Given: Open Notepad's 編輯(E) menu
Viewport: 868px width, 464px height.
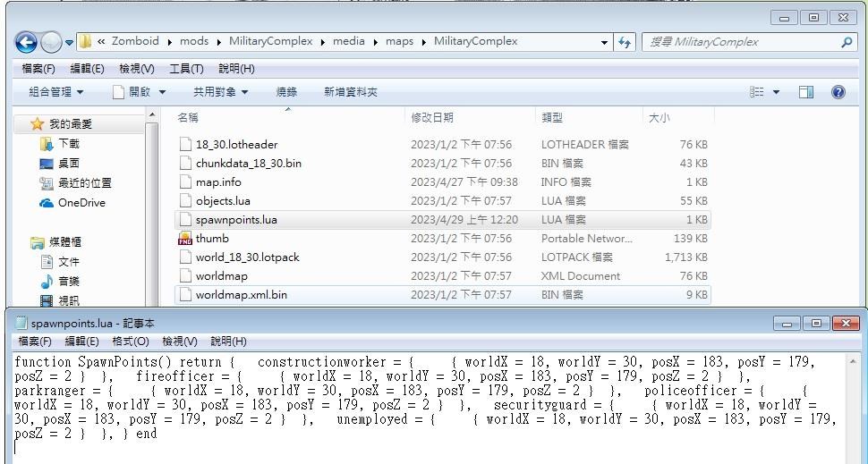Looking at the screenshot, I should (x=82, y=342).
